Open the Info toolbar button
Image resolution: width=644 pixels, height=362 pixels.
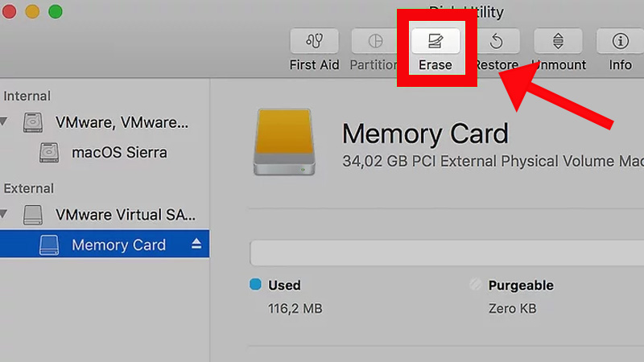620,41
